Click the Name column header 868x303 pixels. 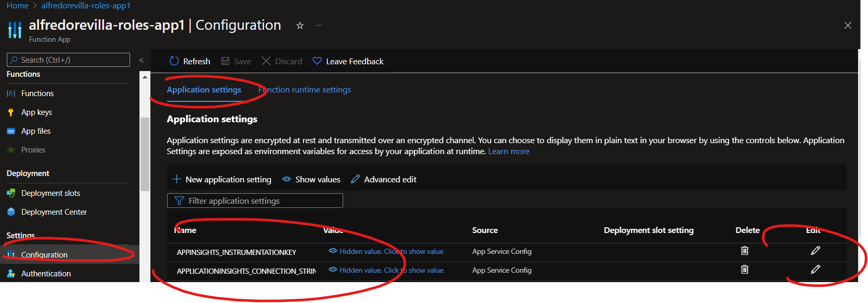pos(185,230)
